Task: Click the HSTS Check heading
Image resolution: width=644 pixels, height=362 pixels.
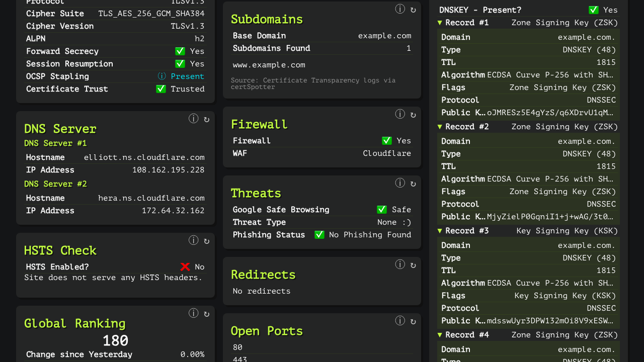Action: (60, 250)
